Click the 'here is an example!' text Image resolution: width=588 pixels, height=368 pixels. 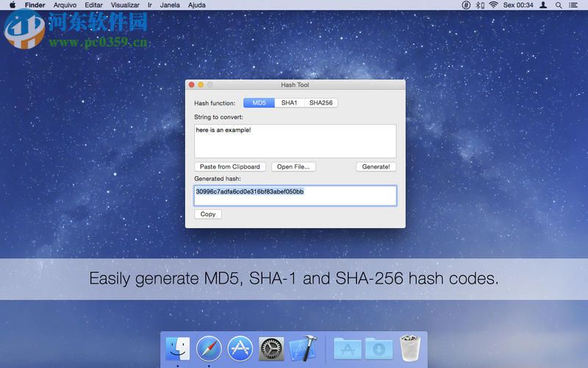tap(223, 130)
